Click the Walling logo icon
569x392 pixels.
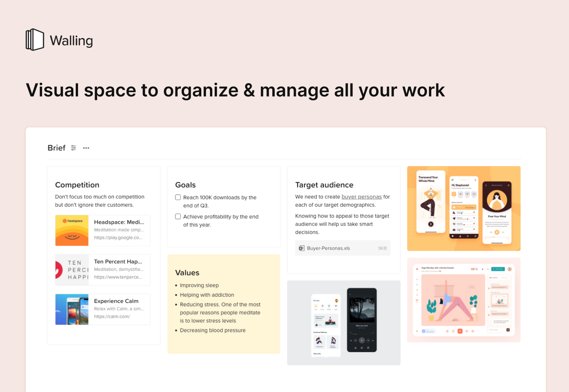[35, 40]
